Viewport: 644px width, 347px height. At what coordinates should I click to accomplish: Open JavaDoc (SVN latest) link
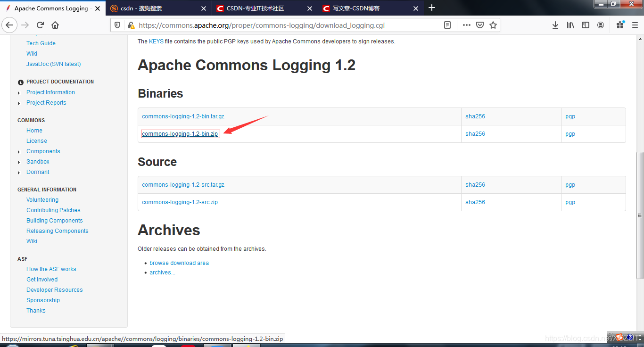pyautogui.click(x=54, y=64)
